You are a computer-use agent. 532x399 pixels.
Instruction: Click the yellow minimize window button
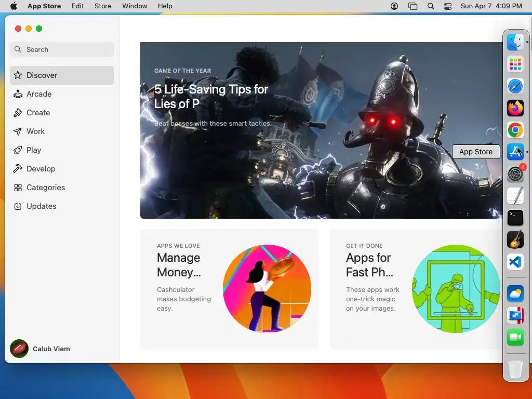tap(29, 29)
